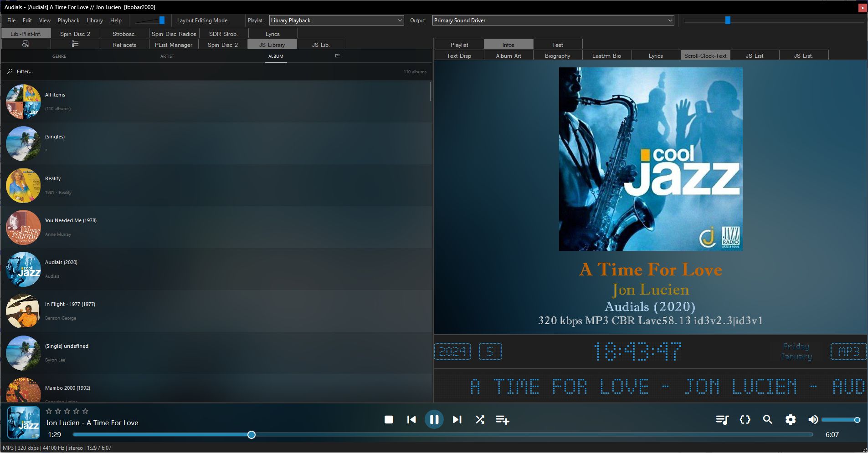This screenshot has width=868, height=453.
Task: Switch to the PList Manager tab
Action: tap(174, 45)
